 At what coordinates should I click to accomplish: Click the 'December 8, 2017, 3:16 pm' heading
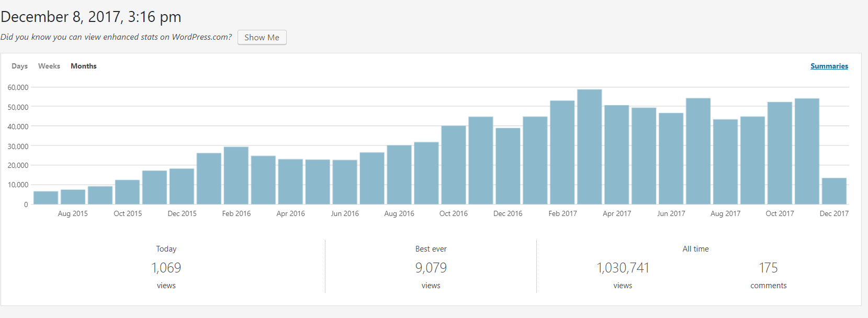(91, 17)
